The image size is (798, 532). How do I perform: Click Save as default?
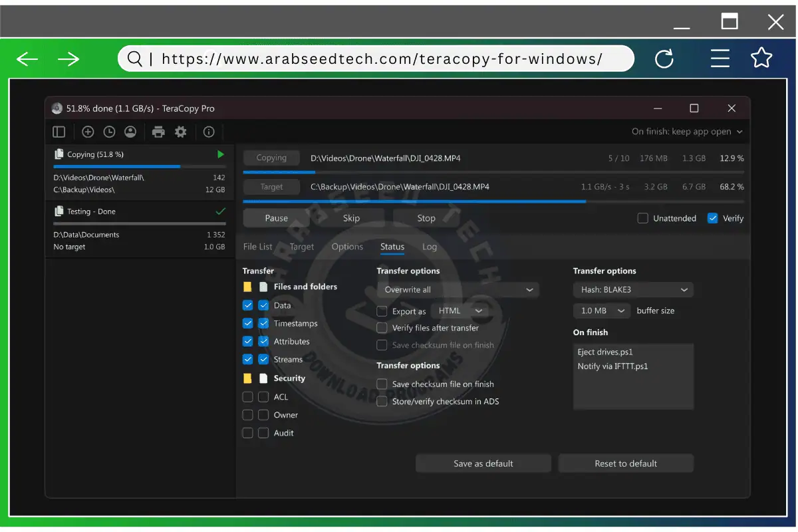coord(483,463)
